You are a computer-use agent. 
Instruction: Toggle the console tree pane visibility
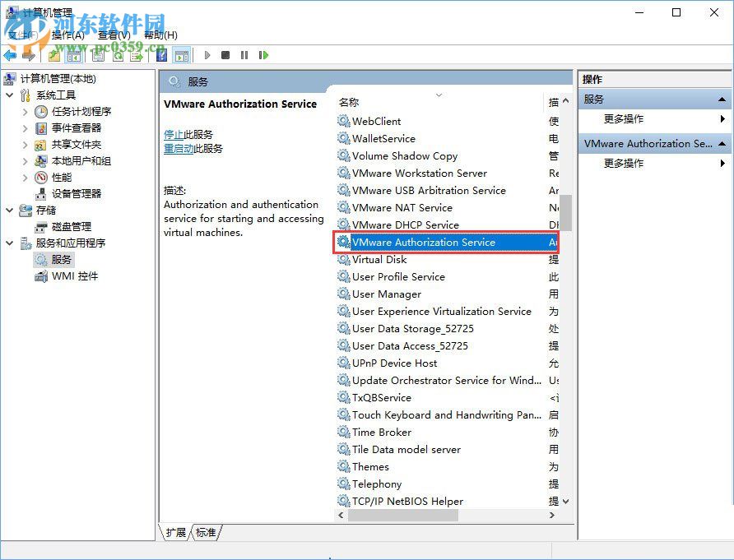point(76,55)
